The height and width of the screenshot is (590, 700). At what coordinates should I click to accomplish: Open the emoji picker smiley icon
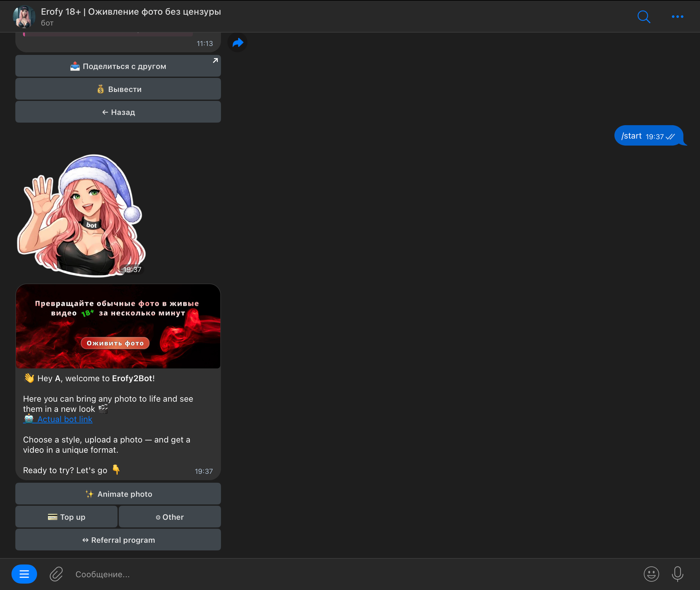tap(651, 574)
